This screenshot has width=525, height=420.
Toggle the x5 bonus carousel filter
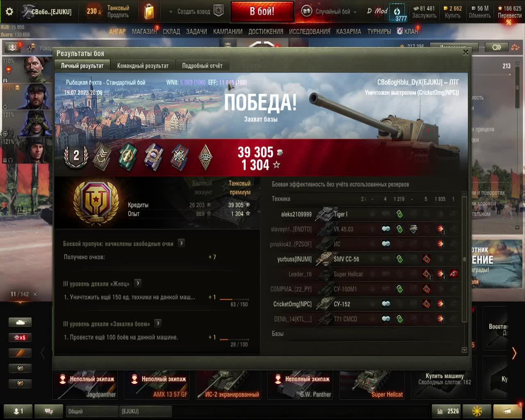[x=20, y=338]
